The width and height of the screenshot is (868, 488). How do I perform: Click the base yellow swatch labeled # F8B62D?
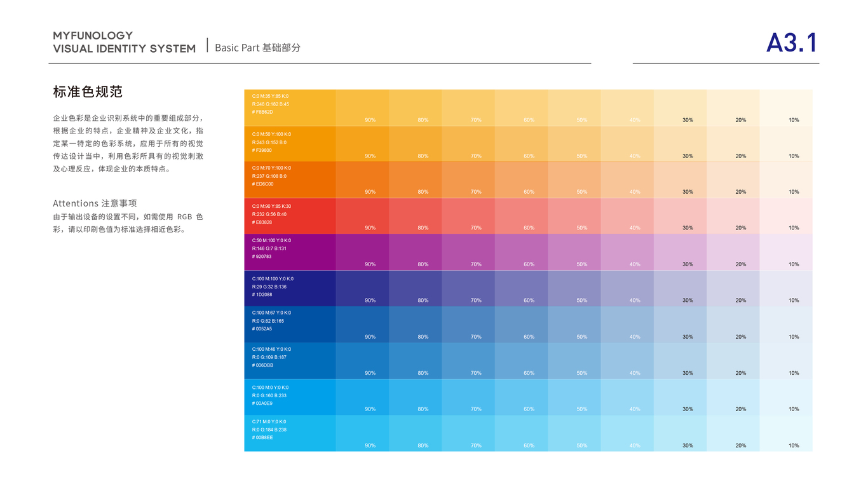point(290,107)
